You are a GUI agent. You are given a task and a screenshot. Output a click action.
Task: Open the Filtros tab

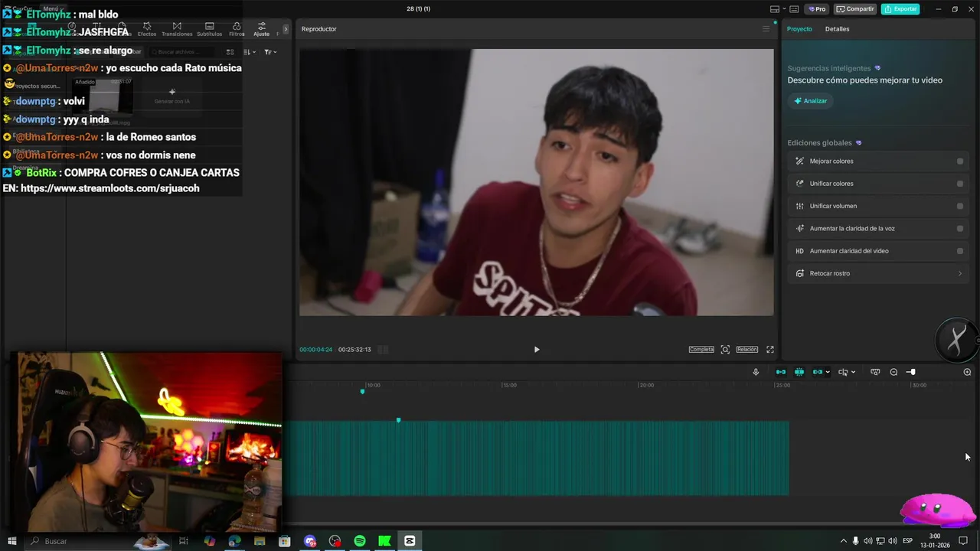[x=237, y=30]
